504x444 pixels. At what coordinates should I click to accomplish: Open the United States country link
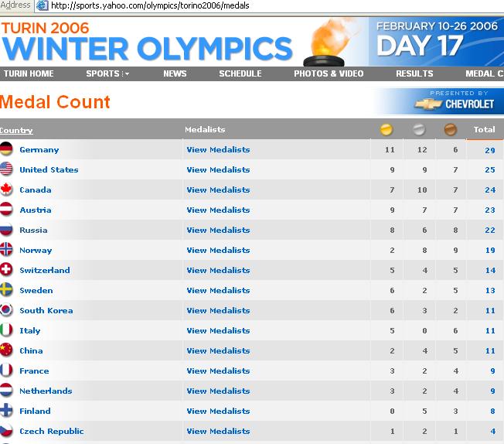[x=49, y=170]
